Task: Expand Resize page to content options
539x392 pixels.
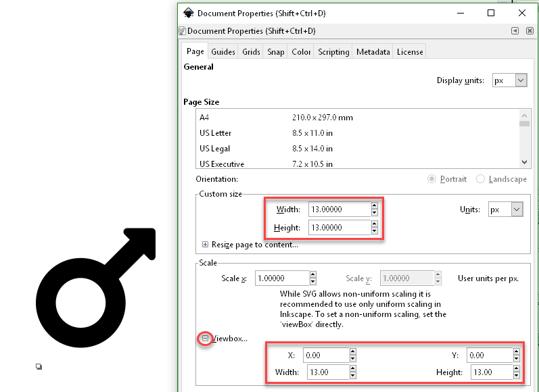Action: 206,245
